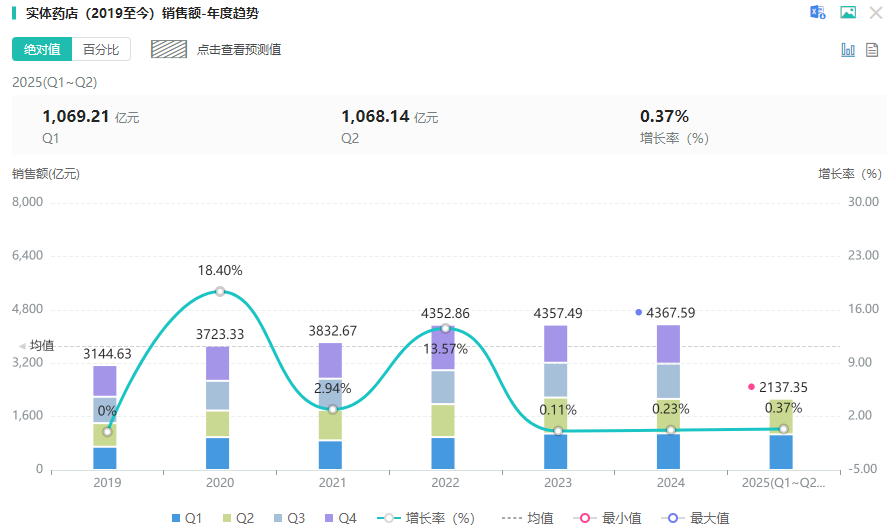Click the hatched forecast pattern icon
The height and width of the screenshot is (529, 887).
coord(169,49)
